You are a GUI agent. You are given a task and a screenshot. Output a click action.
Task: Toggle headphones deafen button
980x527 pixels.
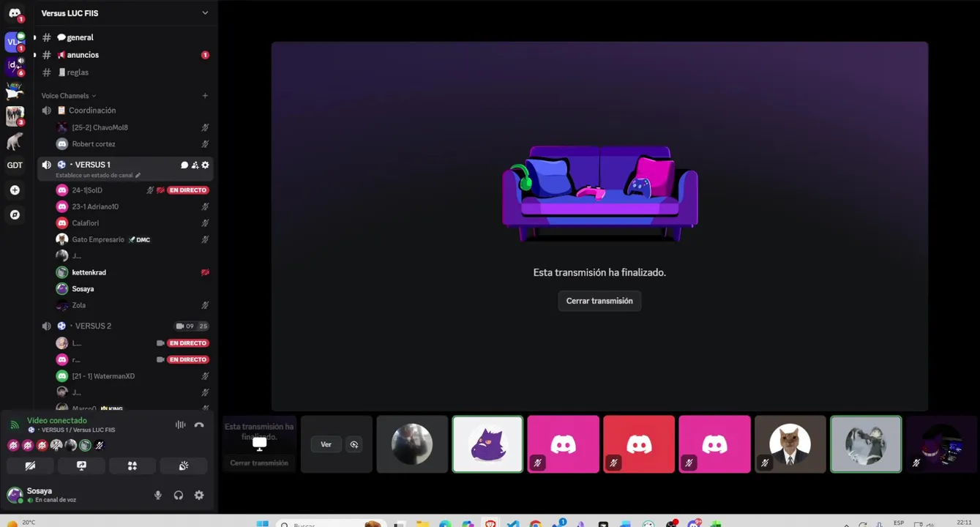(179, 496)
